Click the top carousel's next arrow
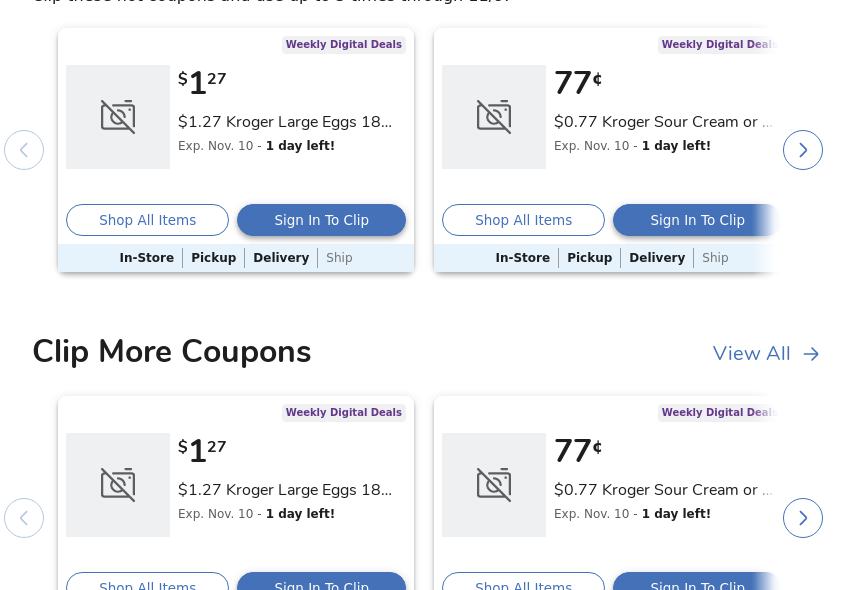The width and height of the screenshot is (855, 590). (x=802, y=150)
